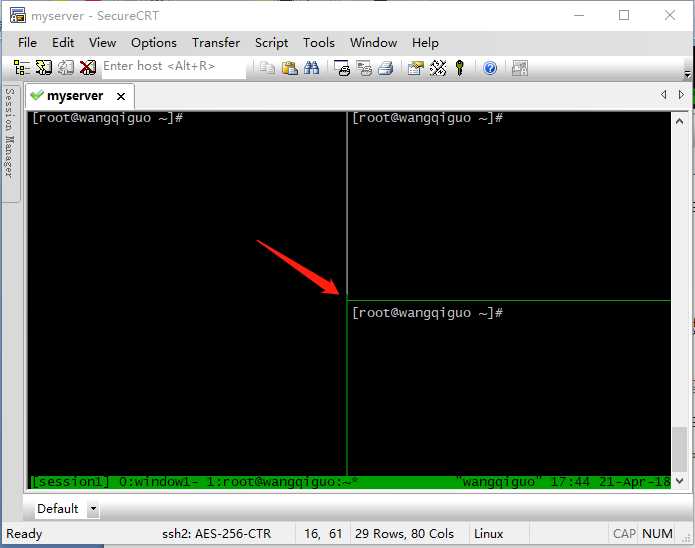Open the Tools menu

319,43
